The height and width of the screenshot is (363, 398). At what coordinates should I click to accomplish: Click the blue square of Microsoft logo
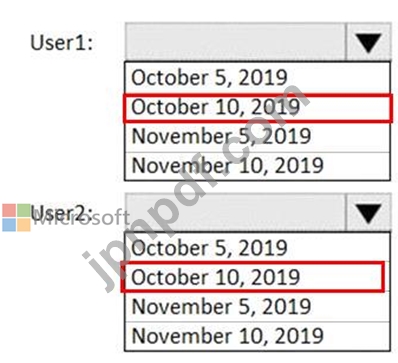click(x=9, y=225)
